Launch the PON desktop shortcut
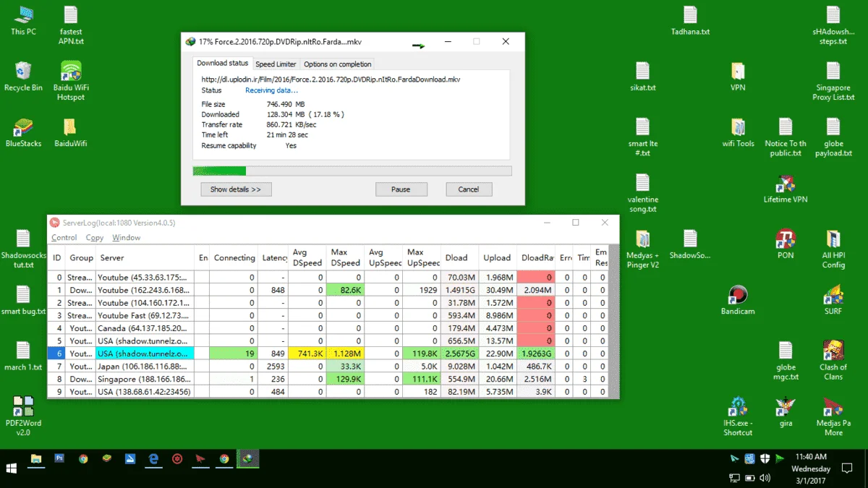The image size is (868, 488). click(786, 244)
